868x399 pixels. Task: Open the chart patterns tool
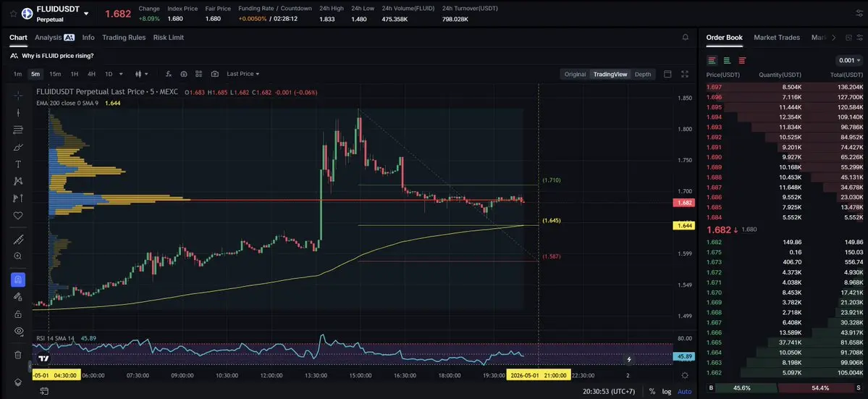(18, 181)
